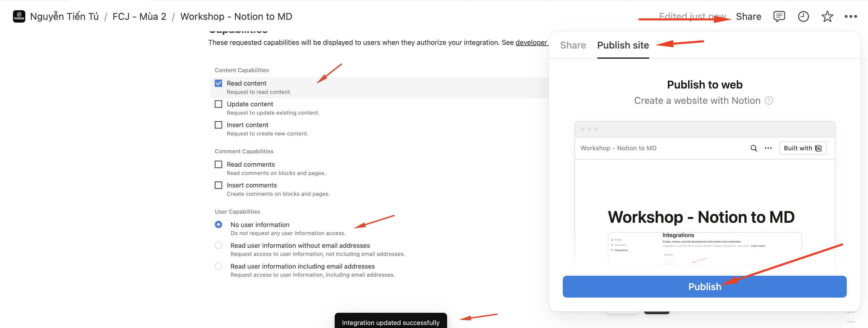This screenshot has height=328, width=868.
Task: Switch to the Publish site tab
Action: pos(623,45)
